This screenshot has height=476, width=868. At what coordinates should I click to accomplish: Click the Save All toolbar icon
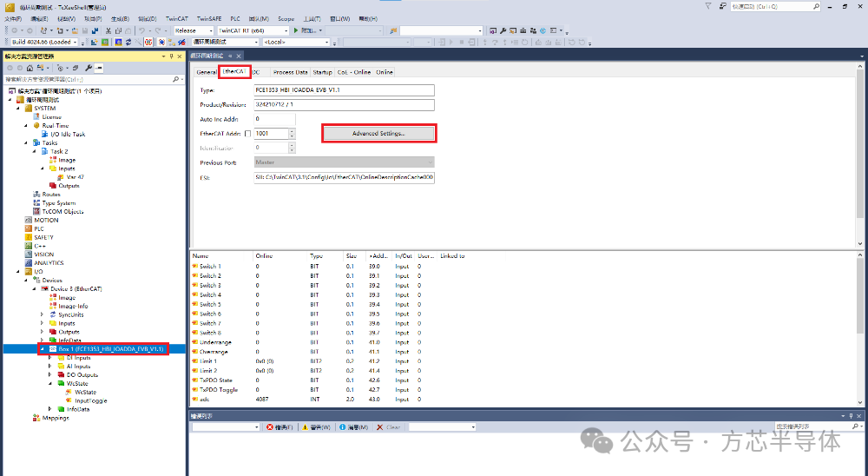(x=95, y=31)
